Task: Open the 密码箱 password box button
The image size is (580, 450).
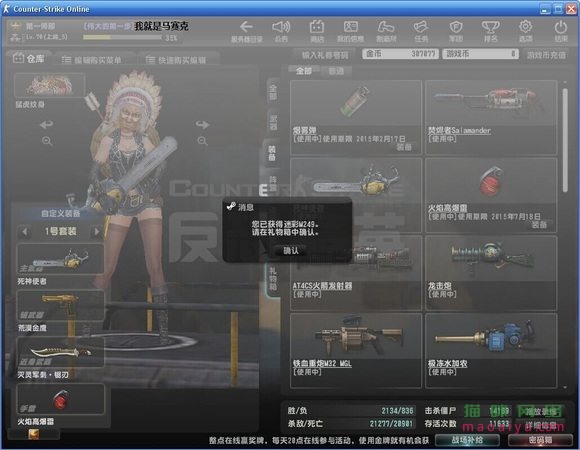Action: [540, 440]
